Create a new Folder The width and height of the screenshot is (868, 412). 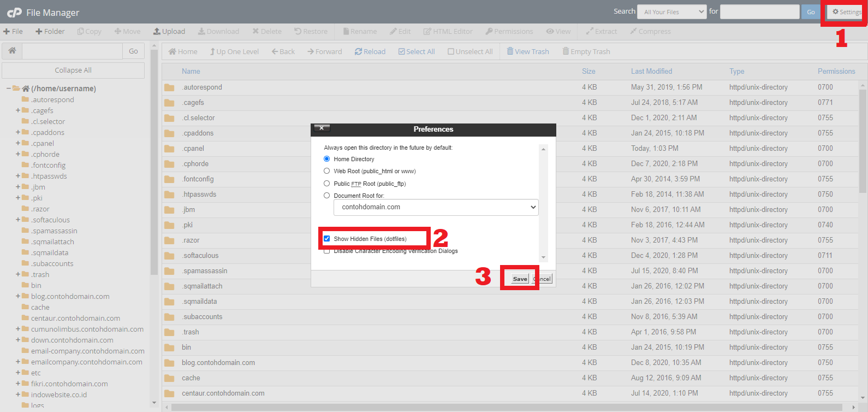[x=50, y=32]
